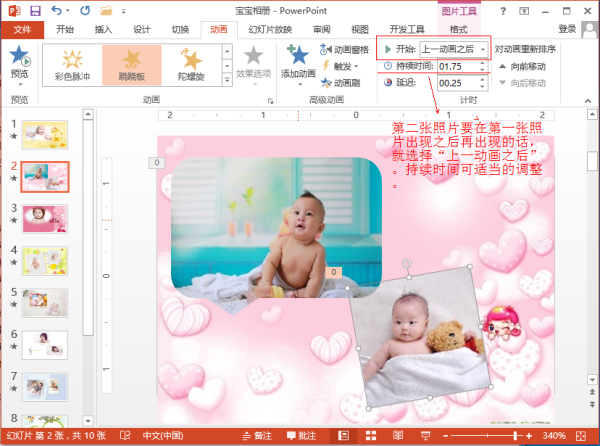Select slide 4 thumbnail
The height and width of the screenshot is (446, 600).
45,261
